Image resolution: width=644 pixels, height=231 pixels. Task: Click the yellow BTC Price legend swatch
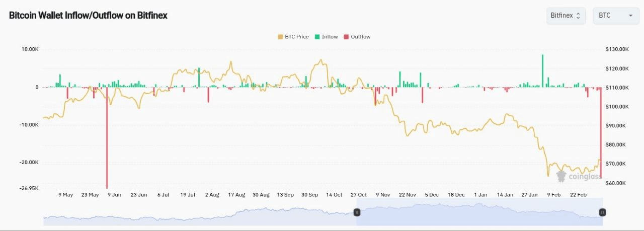[280, 37]
